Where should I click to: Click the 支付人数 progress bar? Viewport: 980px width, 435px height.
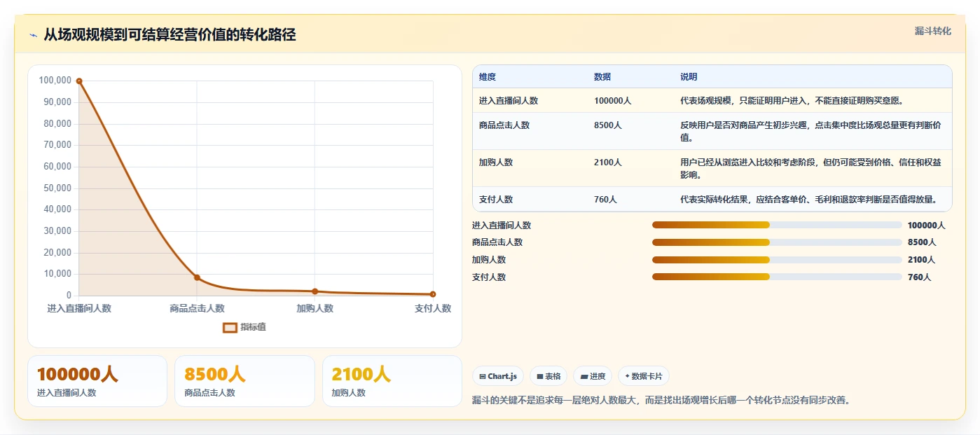(x=777, y=277)
